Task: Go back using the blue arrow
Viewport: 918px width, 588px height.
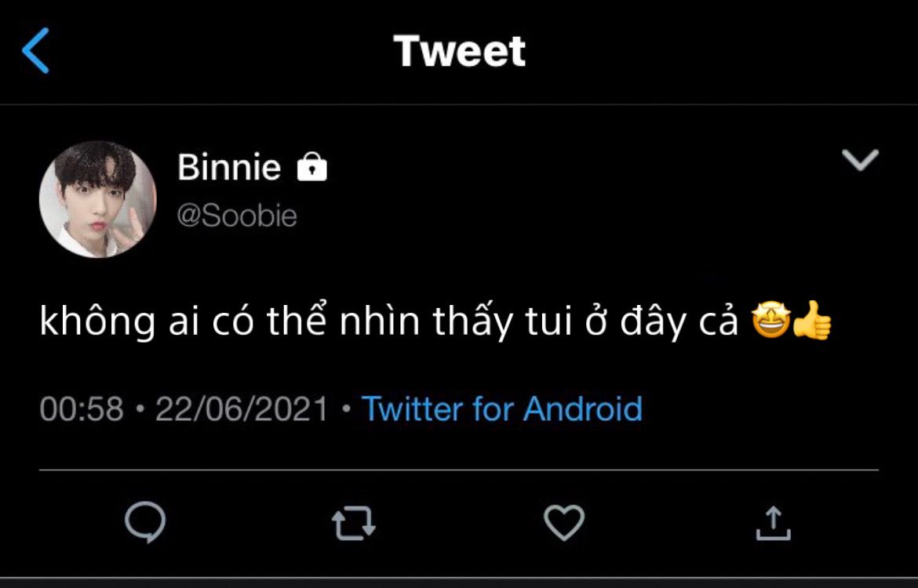Action: (36, 51)
